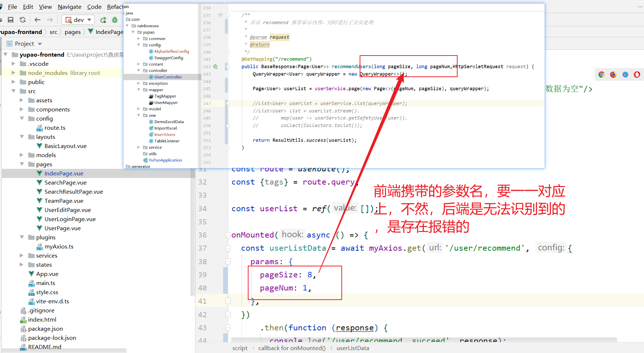The height and width of the screenshot is (353, 644).
Task: Click the Save All toolbar icon
Action: click(x=11, y=20)
